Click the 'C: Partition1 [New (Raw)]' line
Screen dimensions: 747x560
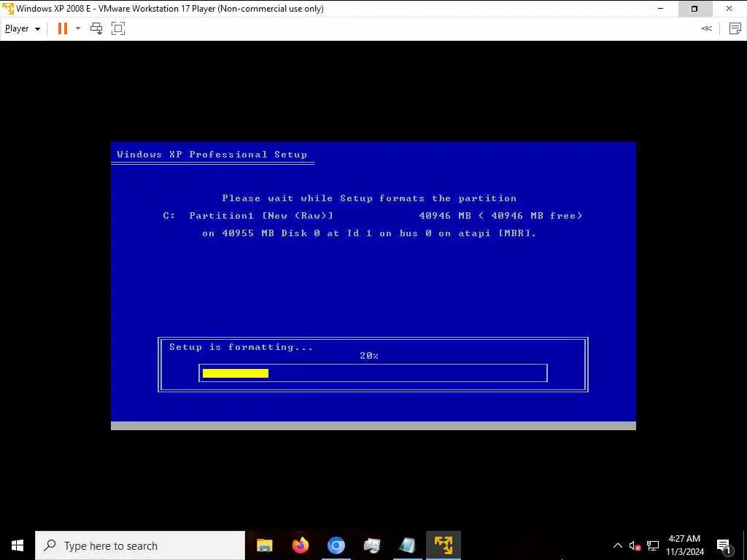tap(373, 216)
